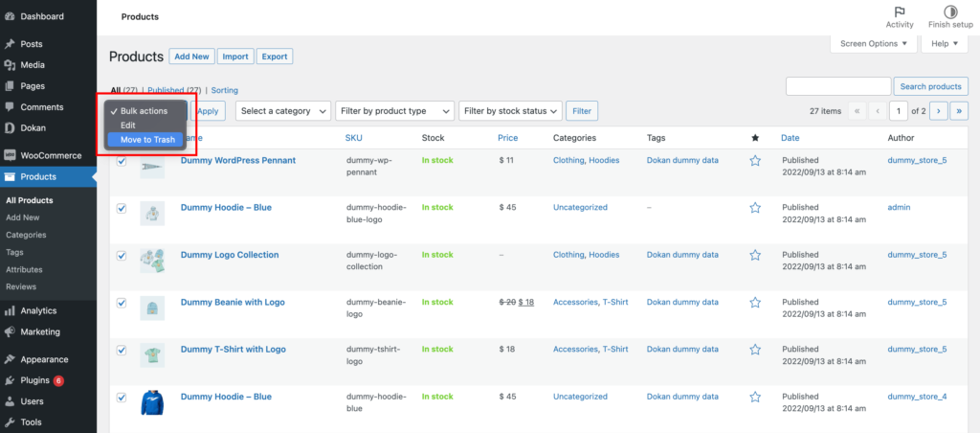This screenshot has width=980, height=433.
Task: Open Filter by stock status dropdown
Action: [x=510, y=111]
